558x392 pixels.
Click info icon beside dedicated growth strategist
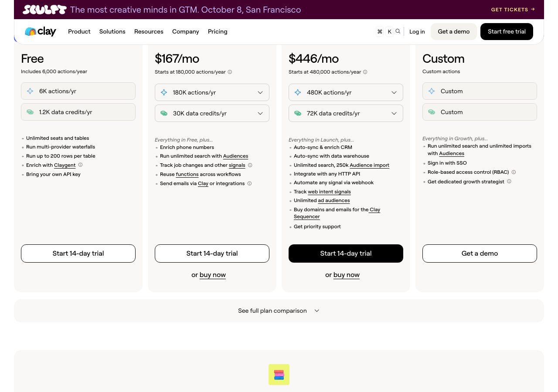pyautogui.click(x=509, y=182)
